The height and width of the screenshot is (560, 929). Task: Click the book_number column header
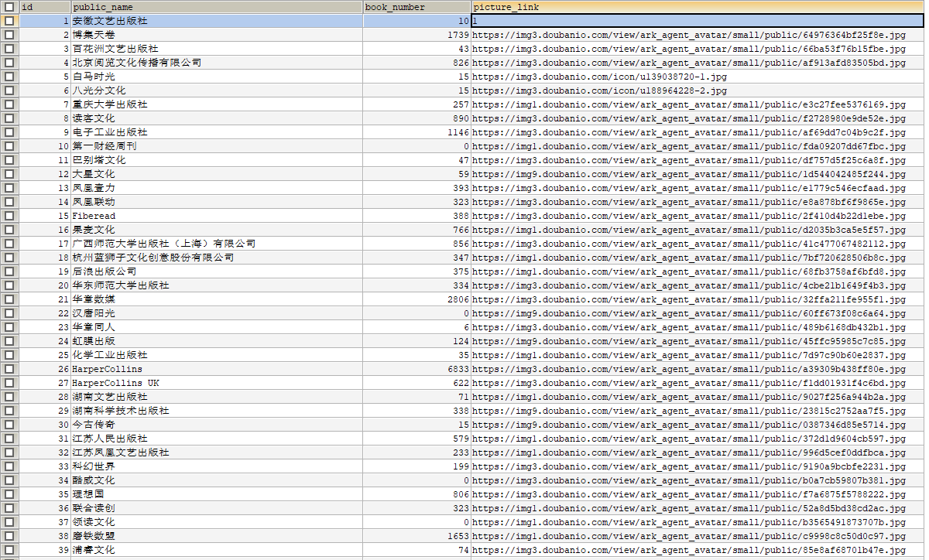click(x=417, y=7)
